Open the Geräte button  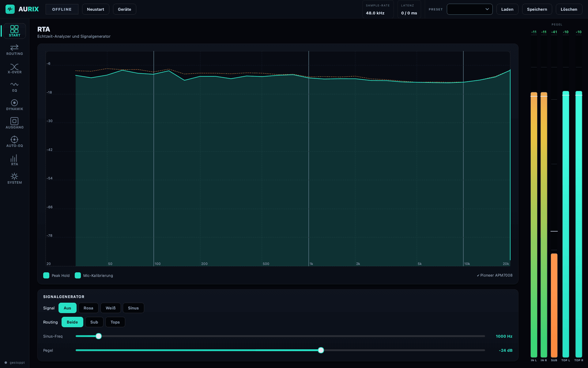(x=125, y=9)
